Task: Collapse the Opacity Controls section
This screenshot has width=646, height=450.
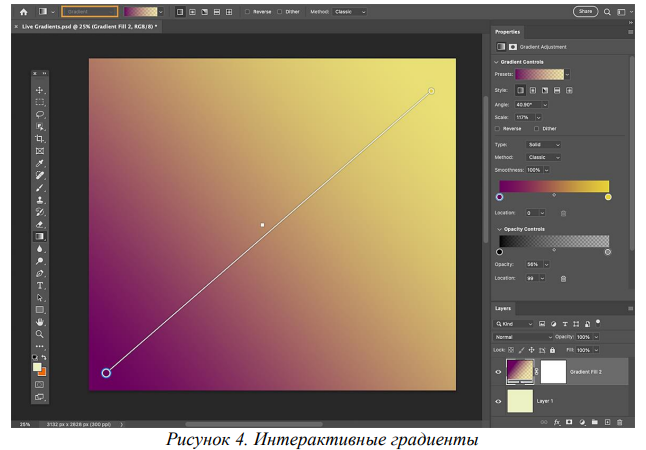Action: (499, 229)
